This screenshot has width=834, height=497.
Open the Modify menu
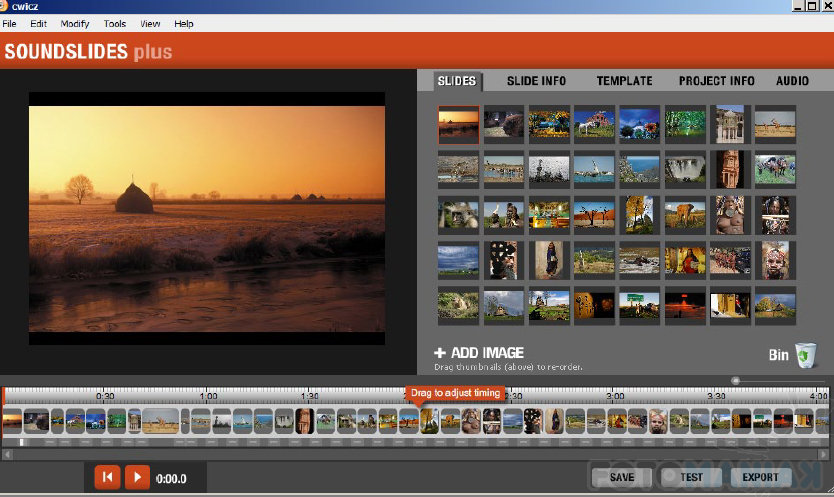pyautogui.click(x=74, y=24)
